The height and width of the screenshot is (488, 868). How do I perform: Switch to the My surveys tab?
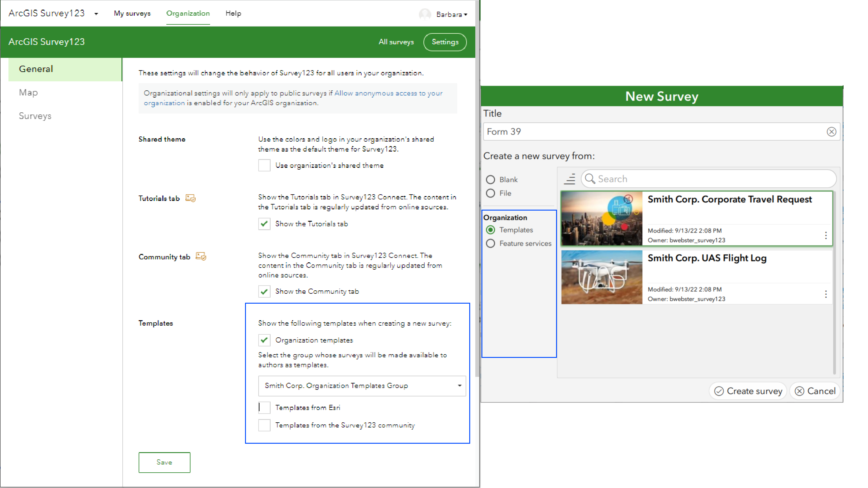click(x=132, y=14)
